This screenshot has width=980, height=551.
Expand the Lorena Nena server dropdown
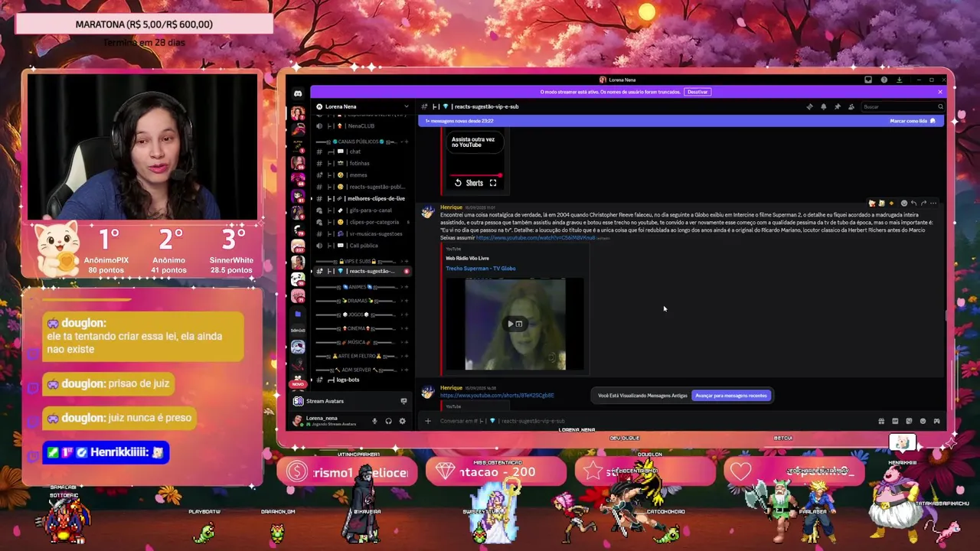[407, 106]
